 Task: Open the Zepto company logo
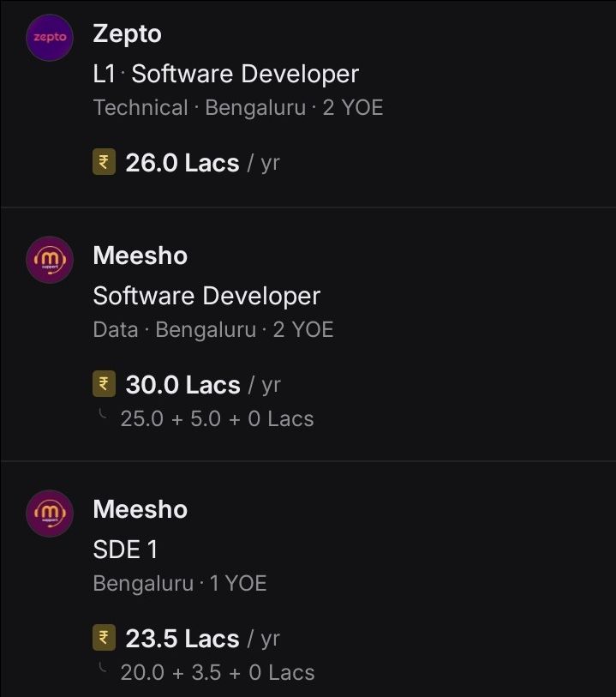click(50, 38)
